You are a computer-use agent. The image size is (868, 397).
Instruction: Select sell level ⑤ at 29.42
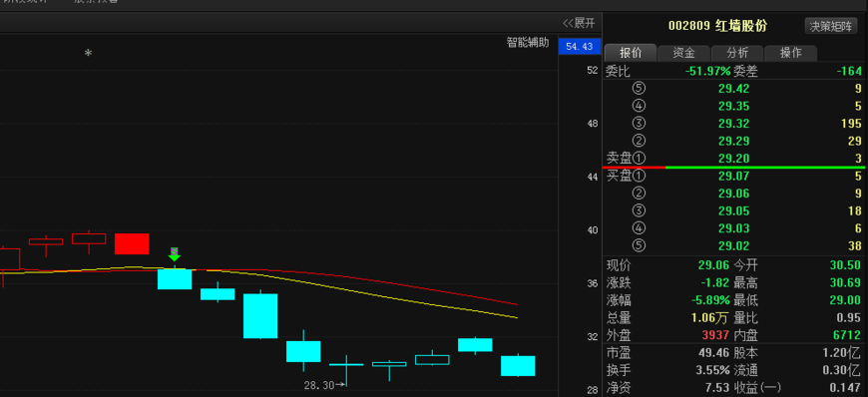[733, 88]
